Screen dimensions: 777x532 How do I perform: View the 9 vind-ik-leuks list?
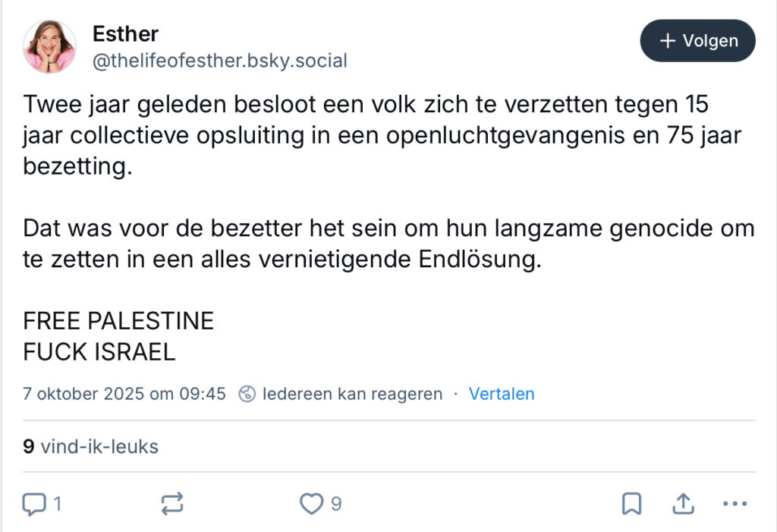91,446
